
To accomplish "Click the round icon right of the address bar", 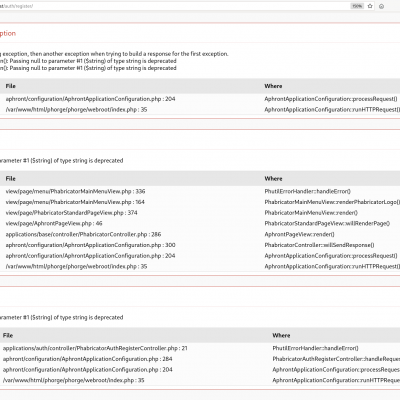I will (382, 6).
